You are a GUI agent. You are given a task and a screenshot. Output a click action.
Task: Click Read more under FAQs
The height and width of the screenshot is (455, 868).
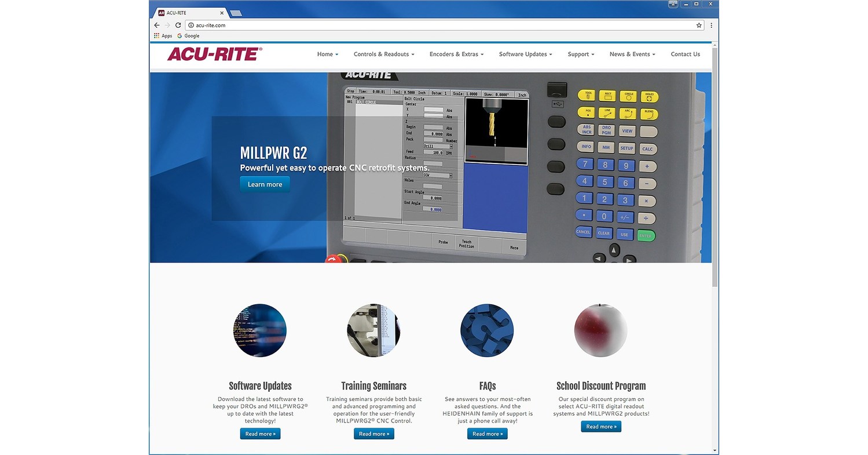(487, 433)
